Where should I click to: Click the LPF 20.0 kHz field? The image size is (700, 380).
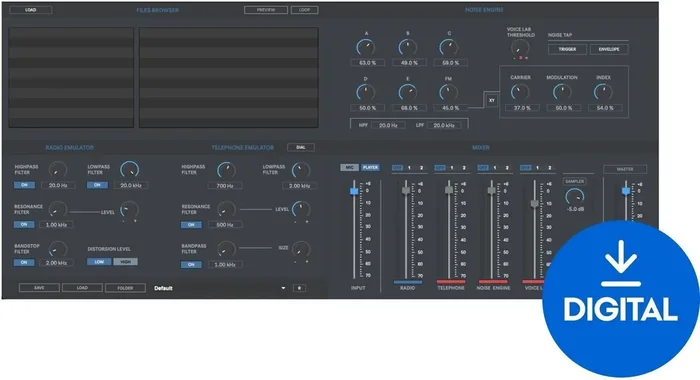click(444, 125)
